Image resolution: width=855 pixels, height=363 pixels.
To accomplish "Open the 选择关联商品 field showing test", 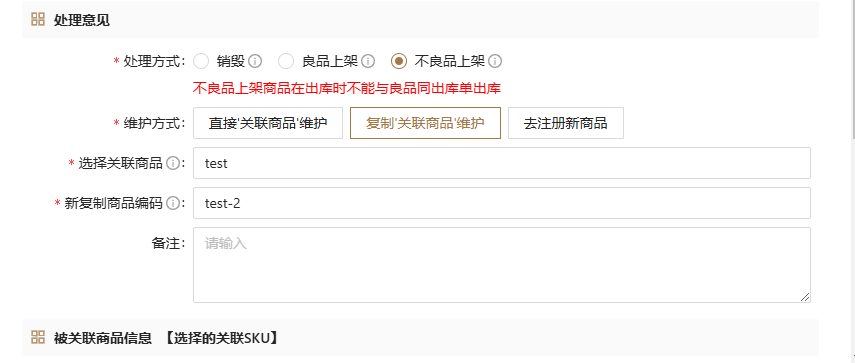I will 502,163.
